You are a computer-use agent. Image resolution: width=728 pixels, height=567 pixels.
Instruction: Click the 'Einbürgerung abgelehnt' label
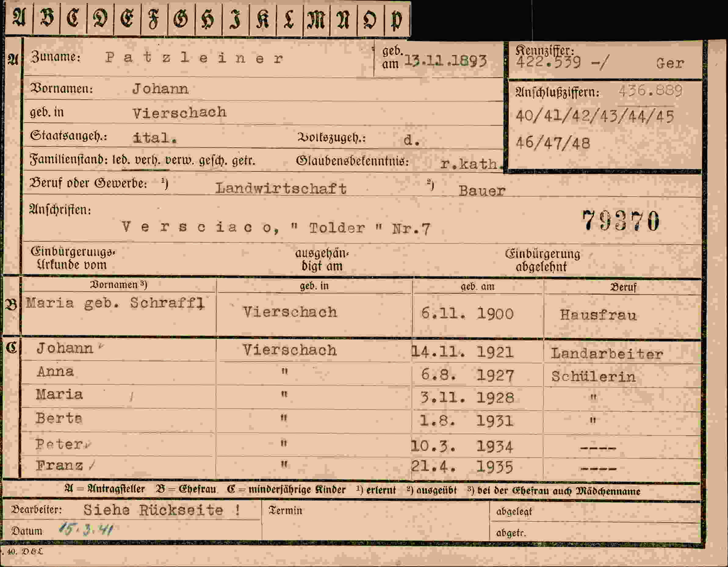(543, 260)
